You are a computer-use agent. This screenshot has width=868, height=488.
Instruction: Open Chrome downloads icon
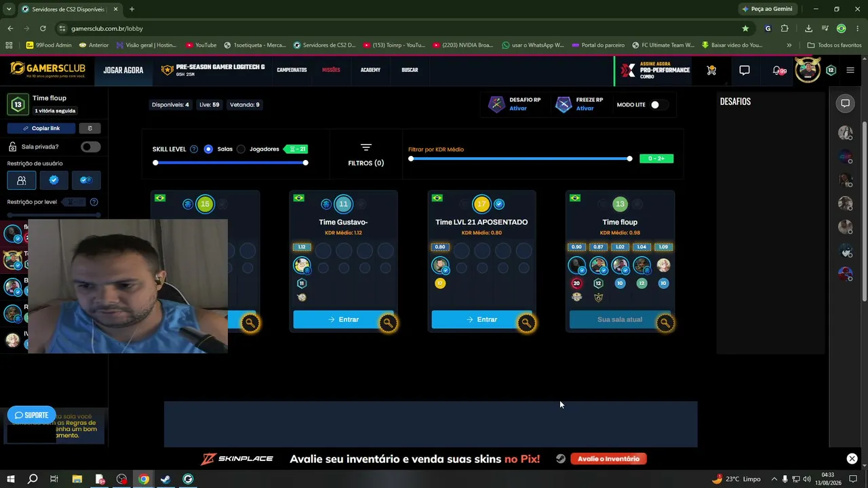click(x=808, y=28)
